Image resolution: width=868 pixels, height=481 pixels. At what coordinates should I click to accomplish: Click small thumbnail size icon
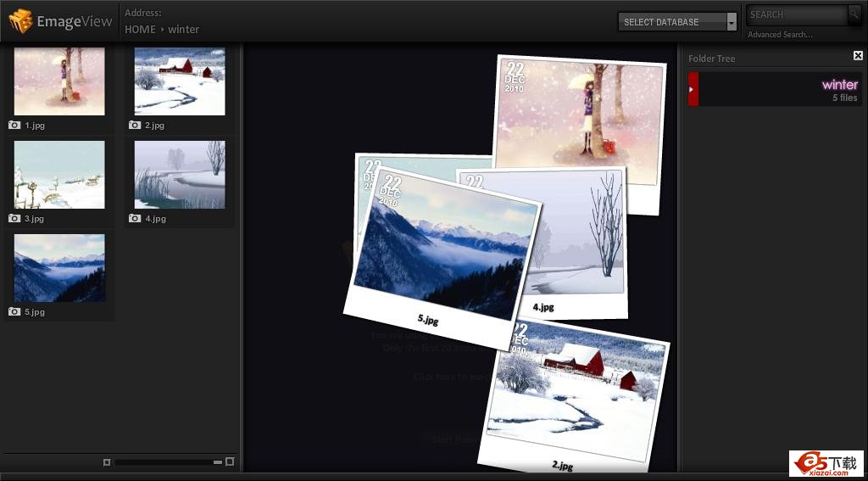coord(107,462)
